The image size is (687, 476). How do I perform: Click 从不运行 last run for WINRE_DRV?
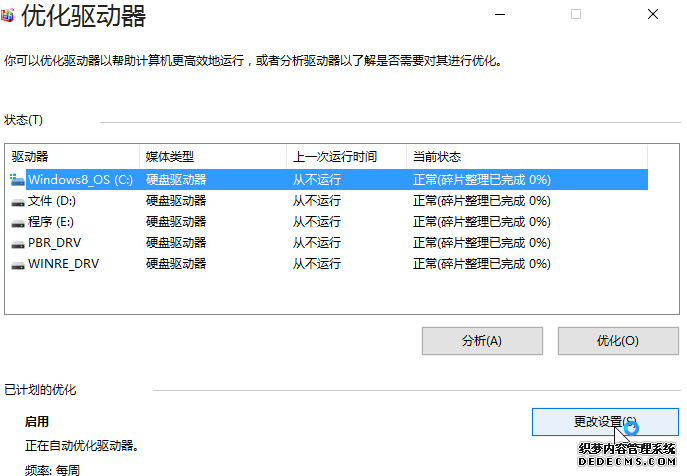pos(317,264)
